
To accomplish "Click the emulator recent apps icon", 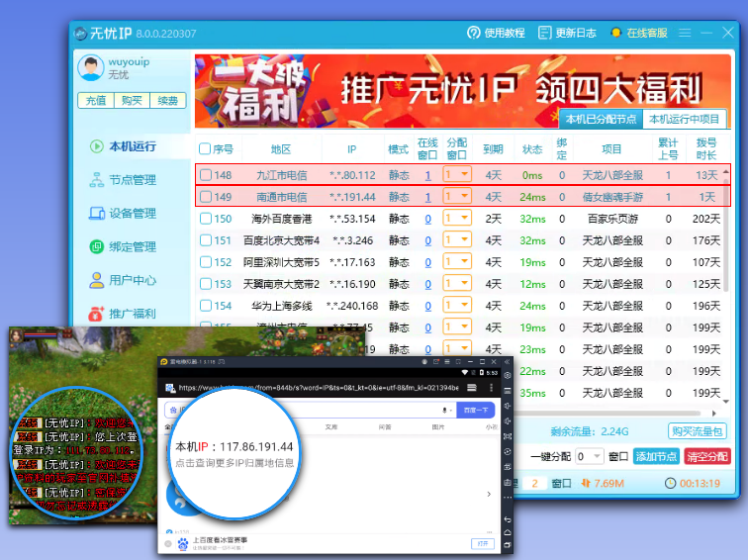I will pos(508,544).
